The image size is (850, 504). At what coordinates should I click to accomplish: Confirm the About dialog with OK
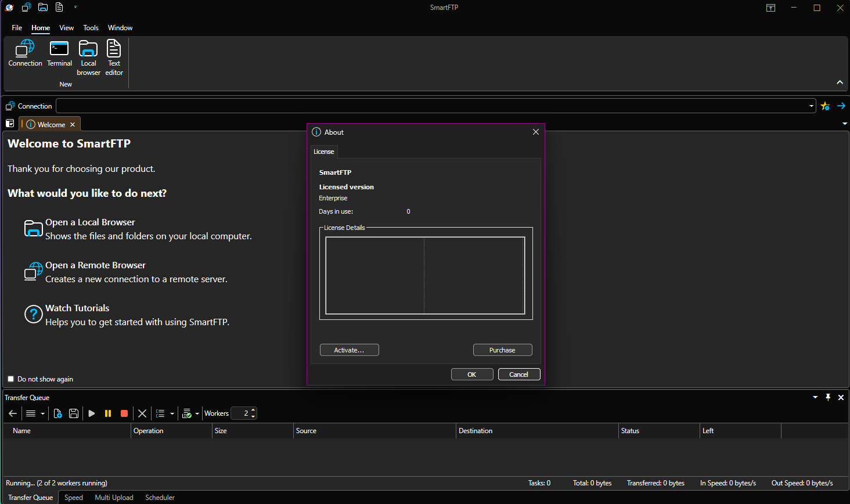tap(472, 375)
